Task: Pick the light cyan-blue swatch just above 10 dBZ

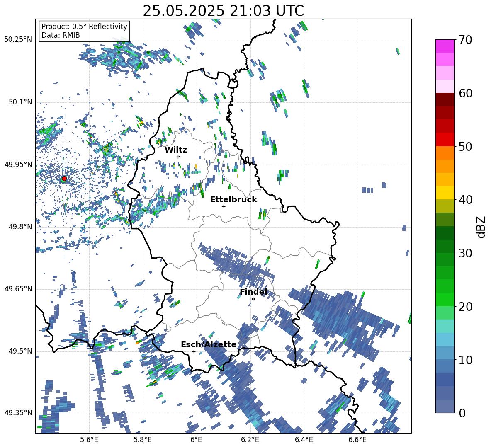Action: point(445,353)
